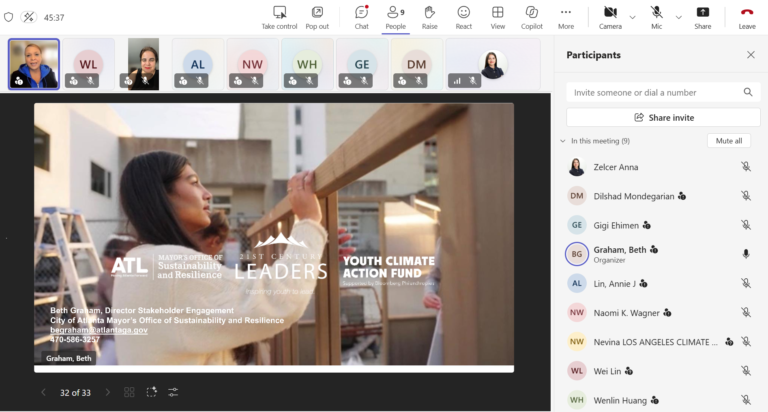The image size is (768, 412).
Task: Select the presenter video thumbnail with blue border
Action: pos(34,64)
